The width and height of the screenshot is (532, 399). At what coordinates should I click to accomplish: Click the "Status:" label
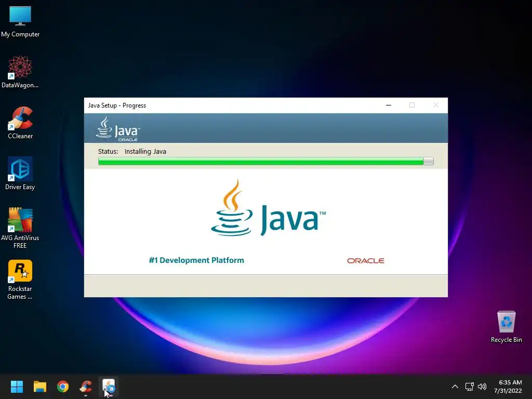(108, 151)
